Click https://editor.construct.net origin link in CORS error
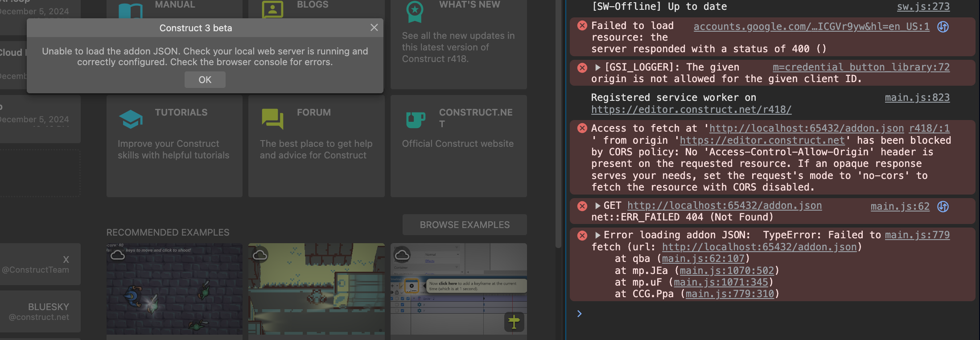This screenshot has height=340, width=980. coord(762,140)
